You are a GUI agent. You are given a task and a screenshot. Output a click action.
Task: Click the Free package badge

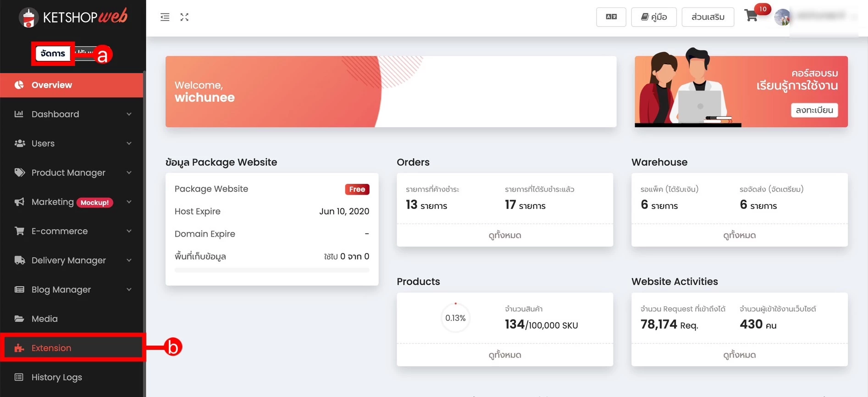point(357,189)
